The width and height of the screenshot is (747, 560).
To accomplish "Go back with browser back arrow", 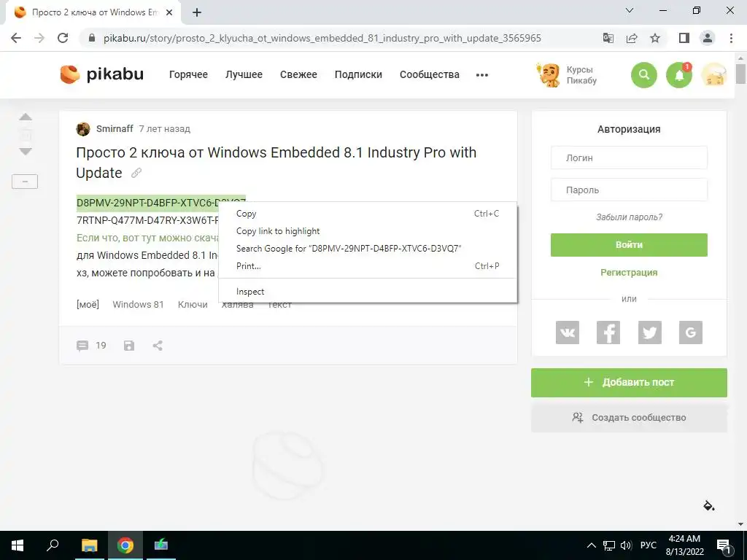I will point(16,38).
